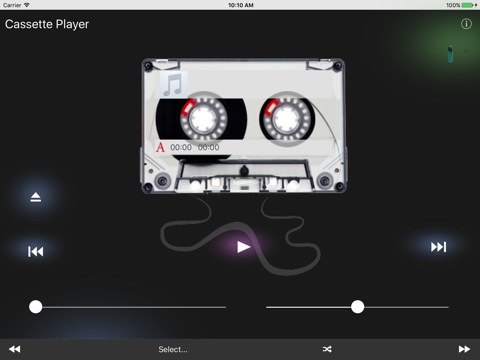480x360 pixels.
Task: Tap the music note album artwork
Action: click(173, 84)
